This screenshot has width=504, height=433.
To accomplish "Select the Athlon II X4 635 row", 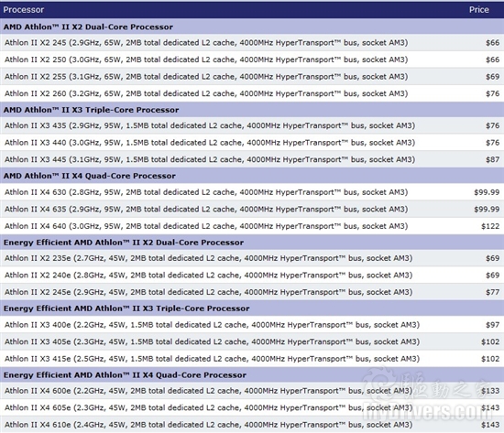I will point(252,210).
